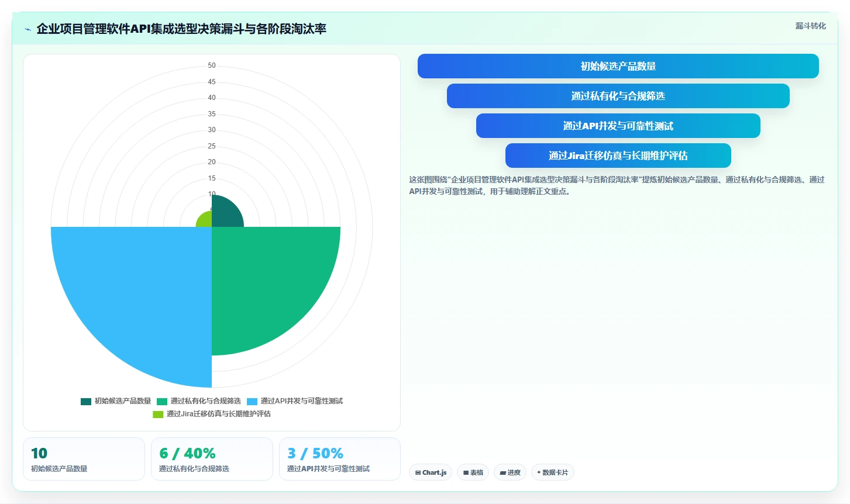This screenshot has height=504, width=850.
Task: Select the 通过API并发与可靠性测试 funnel bar
Action: tap(618, 126)
